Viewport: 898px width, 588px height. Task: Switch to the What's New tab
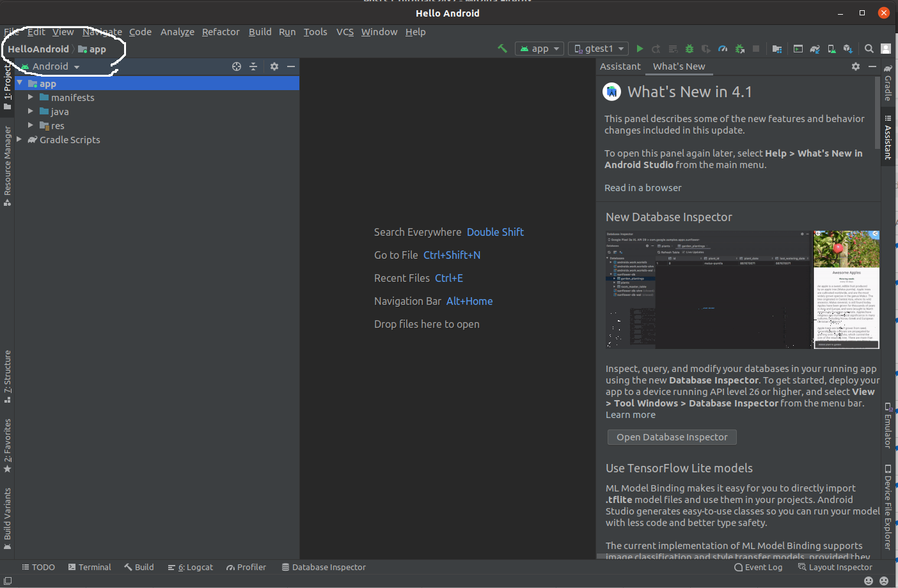[679, 66]
